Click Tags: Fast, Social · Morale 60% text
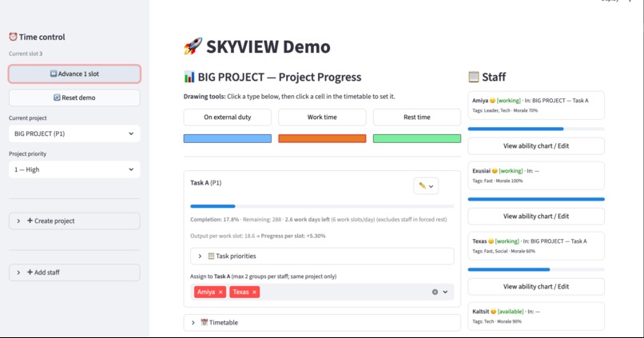The width and height of the screenshot is (644, 338). coord(503,252)
